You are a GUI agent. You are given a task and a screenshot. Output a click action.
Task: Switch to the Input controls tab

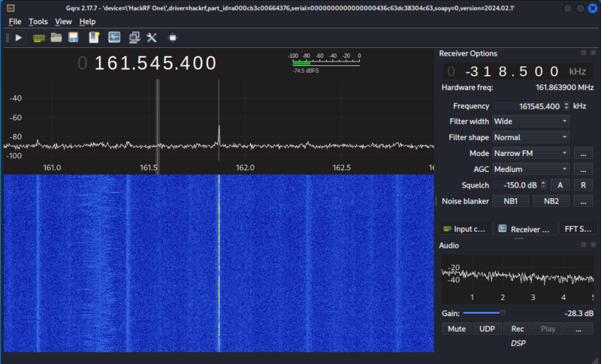[464, 229]
